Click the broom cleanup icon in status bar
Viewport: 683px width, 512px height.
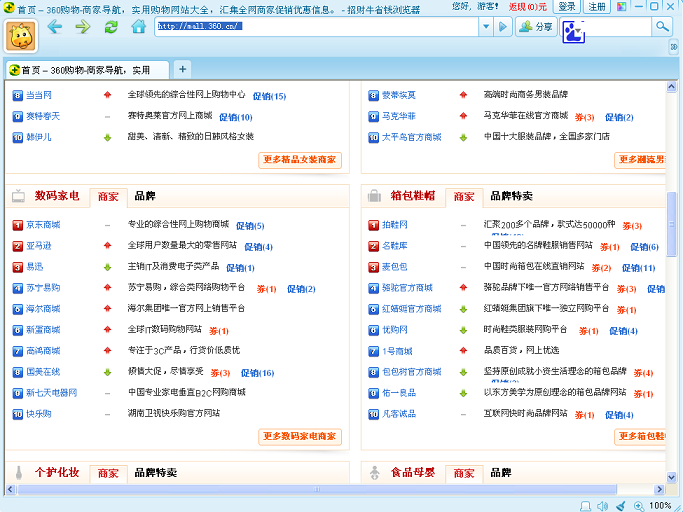pos(620,505)
